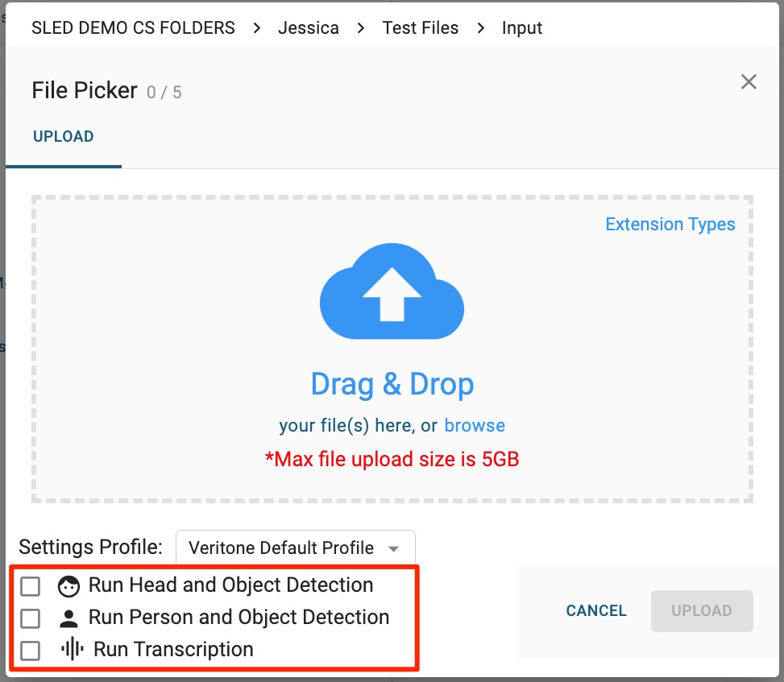Go to the Jessica breadcrumb folder
Screen dimensions: 784x682
point(309,28)
